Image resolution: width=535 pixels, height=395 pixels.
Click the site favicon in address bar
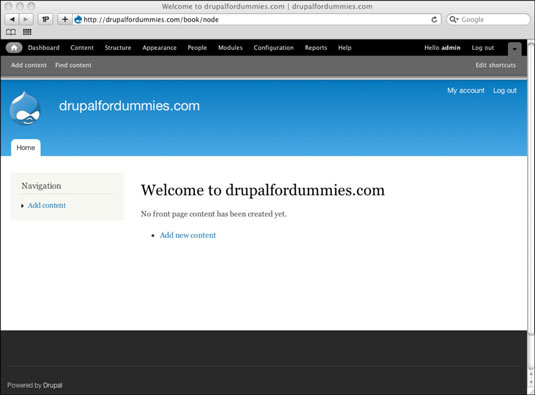78,19
